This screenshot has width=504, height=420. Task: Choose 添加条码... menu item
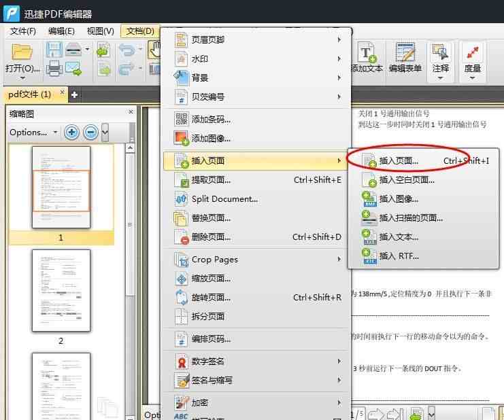coord(256,120)
